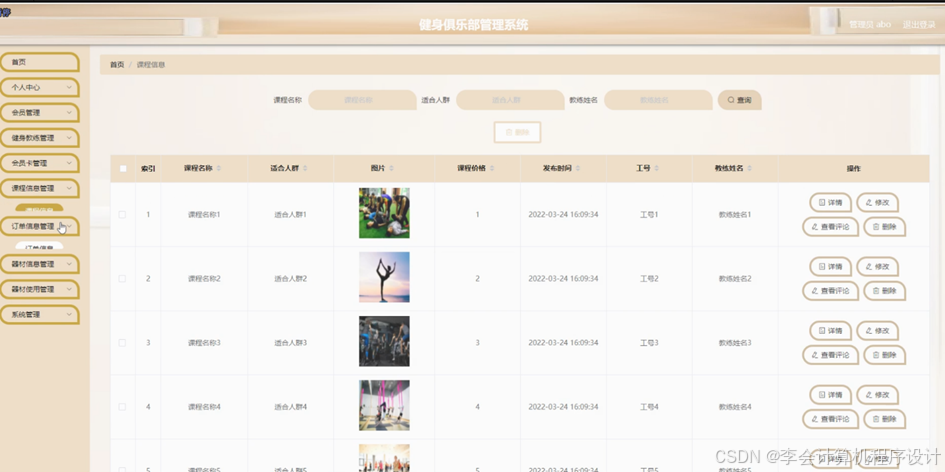Expand the 健身教练管理 sidebar menu

coord(39,138)
